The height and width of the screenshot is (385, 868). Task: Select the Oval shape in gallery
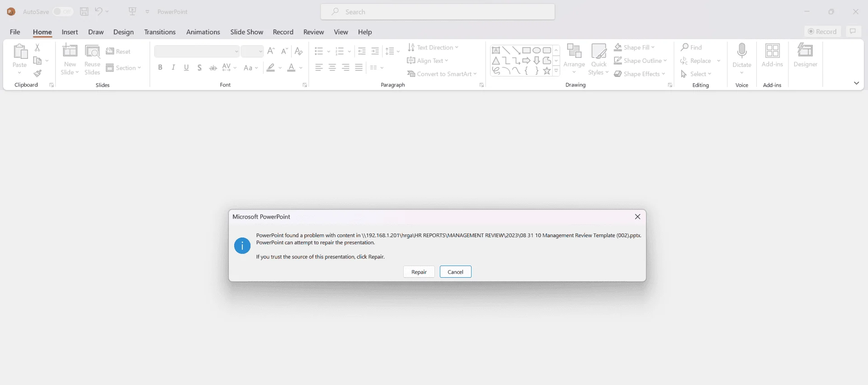click(537, 50)
